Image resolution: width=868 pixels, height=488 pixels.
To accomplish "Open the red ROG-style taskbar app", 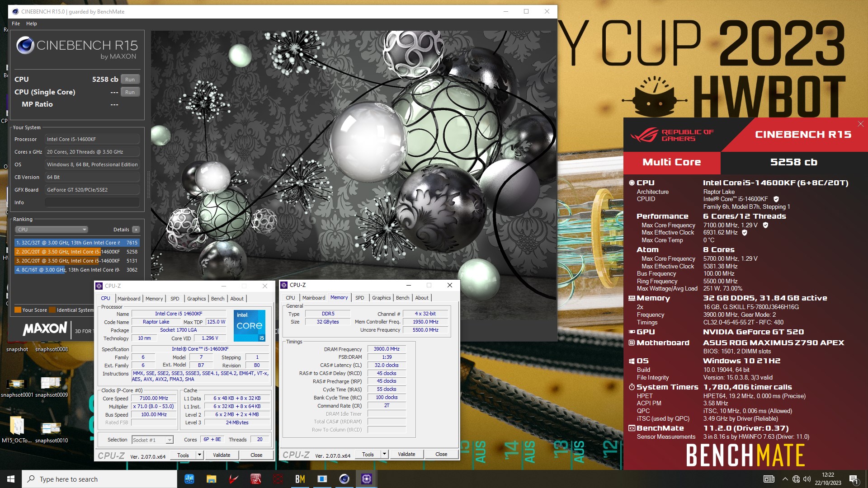I will (x=255, y=479).
